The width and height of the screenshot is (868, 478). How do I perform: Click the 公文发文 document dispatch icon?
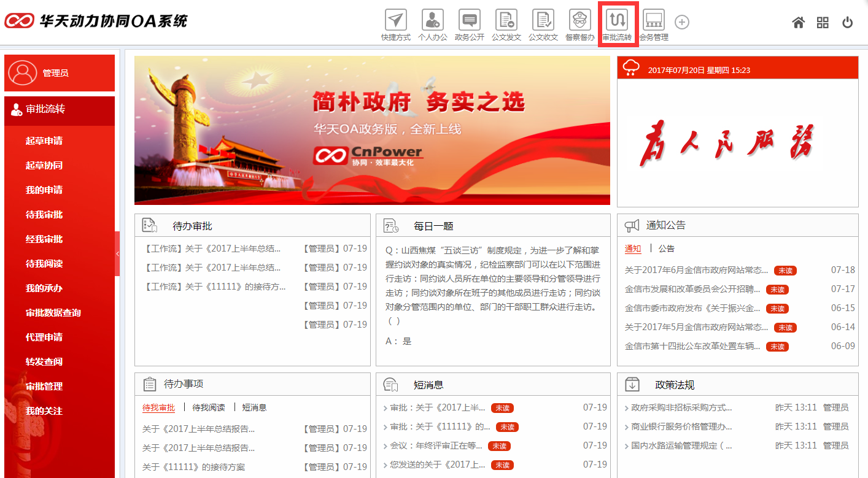coord(506,23)
